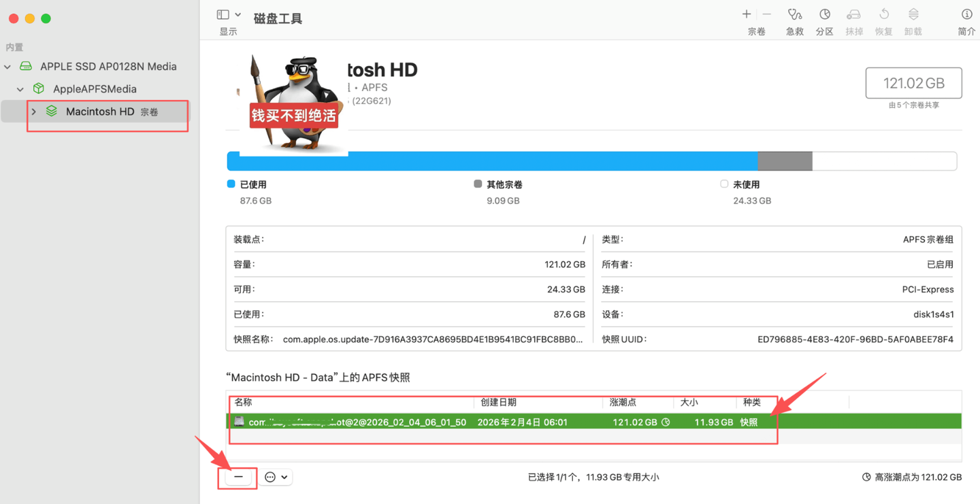Click the blue 已使用 legend swatch
This screenshot has width=980, height=504.
[231, 184]
